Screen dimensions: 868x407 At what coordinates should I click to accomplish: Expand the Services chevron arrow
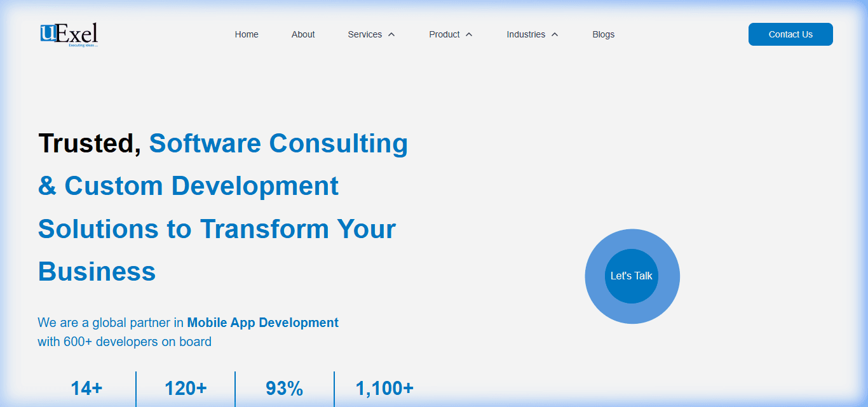[x=391, y=34]
